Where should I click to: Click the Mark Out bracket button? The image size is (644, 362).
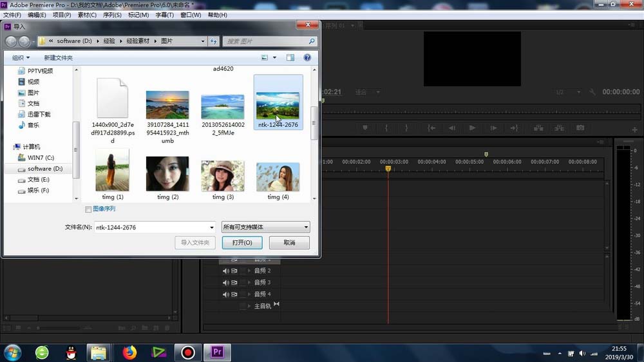pos(406,128)
